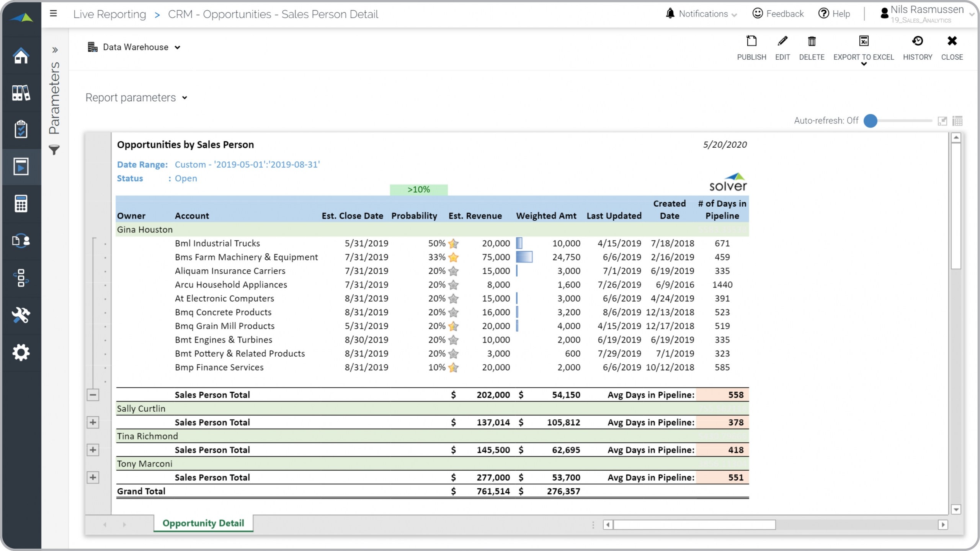Screen dimensions: 980x551
Task: Click the Home icon in the sidebar
Action: point(21,56)
